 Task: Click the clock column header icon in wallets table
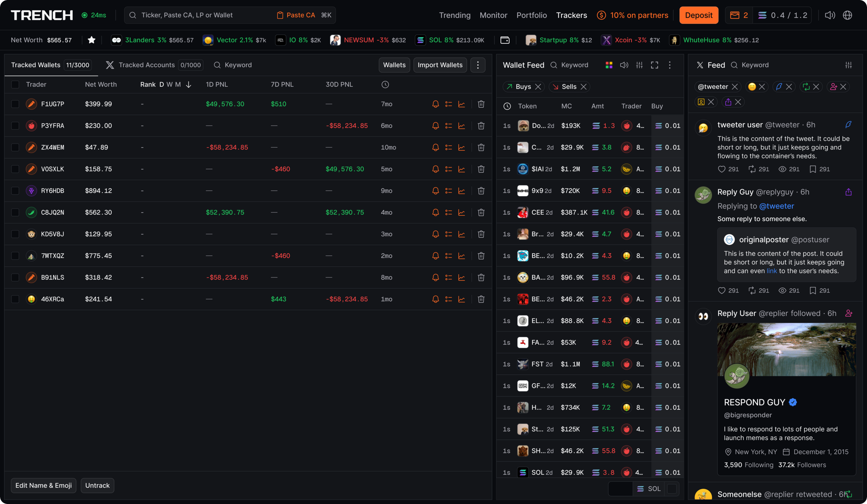[x=385, y=85]
